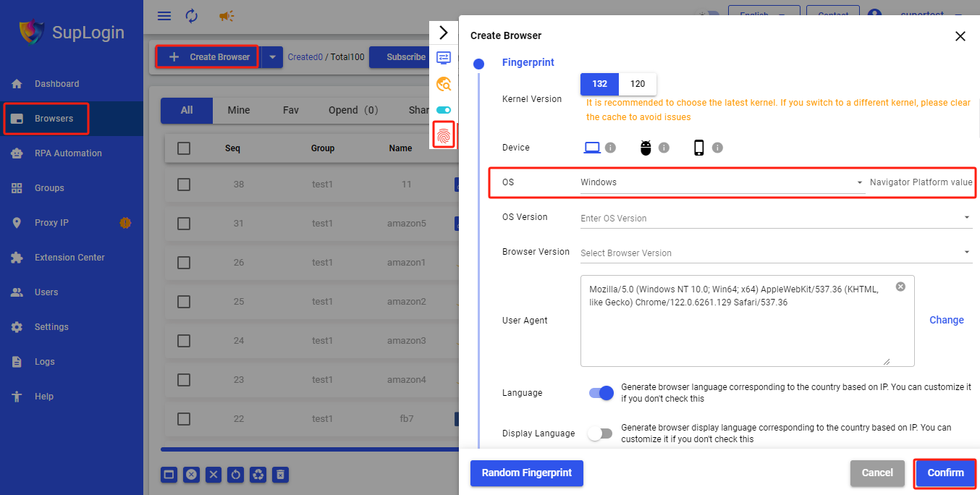Click the Confirm button
This screenshot has height=495, width=980.
[945, 473]
